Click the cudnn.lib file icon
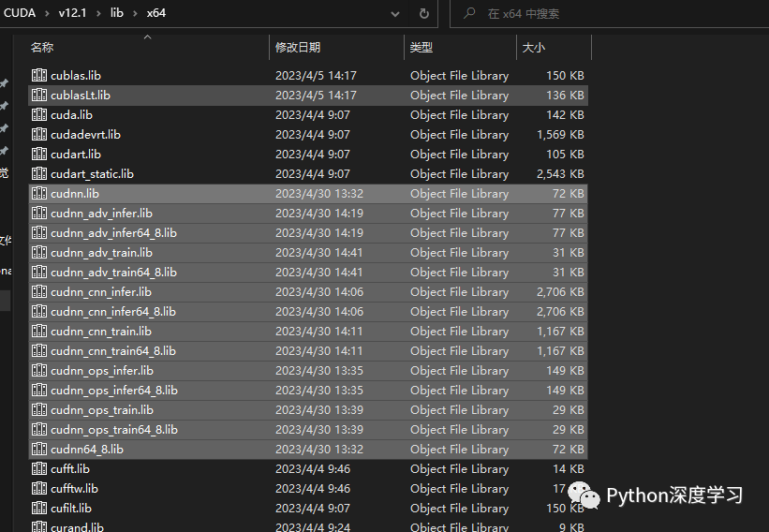Image resolution: width=769 pixels, height=532 pixels. [39, 193]
